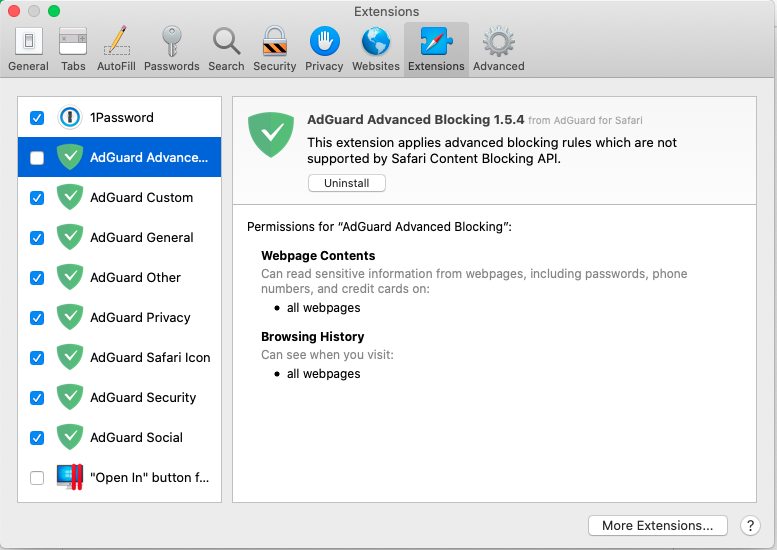Click the Webpage Contents permission heading
This screenshot has height=550, width=777.
pyautogui.click(x=318, y=256)
